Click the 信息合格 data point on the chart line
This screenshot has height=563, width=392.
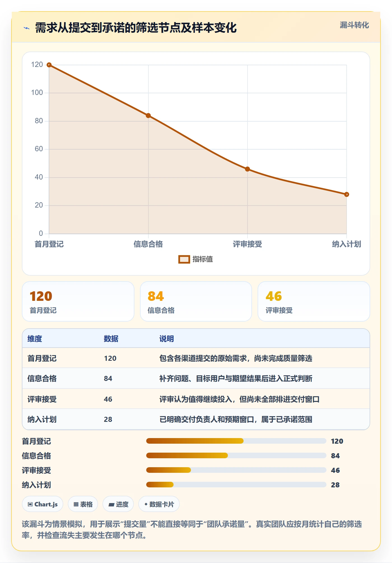[148, 116]
